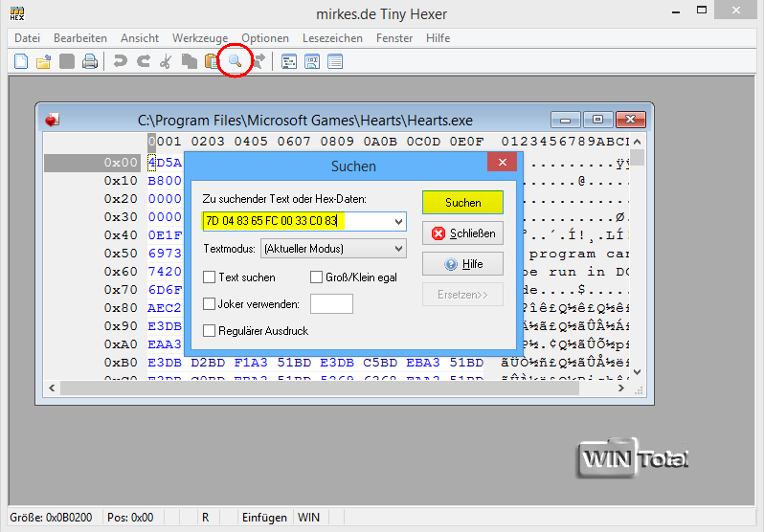Click Größe: 0x0B0200 in status bar
Viewport: 764px width, 532px height.
51,518
